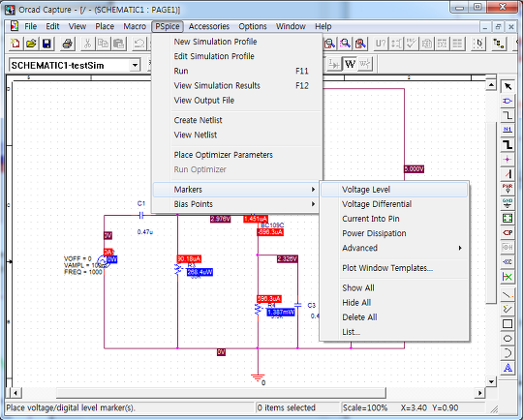Open the Macro menu

click(x=135, y=26)
